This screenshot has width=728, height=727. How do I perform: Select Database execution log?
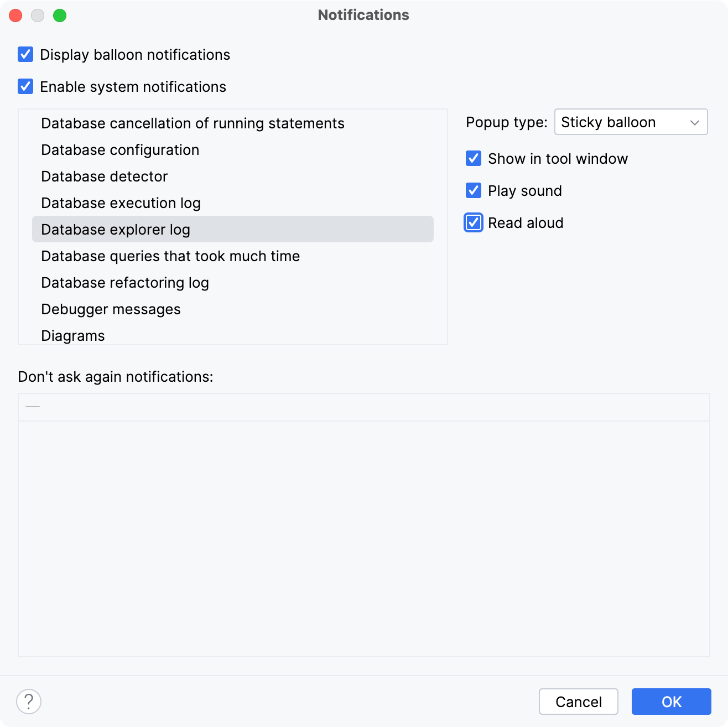121,203
